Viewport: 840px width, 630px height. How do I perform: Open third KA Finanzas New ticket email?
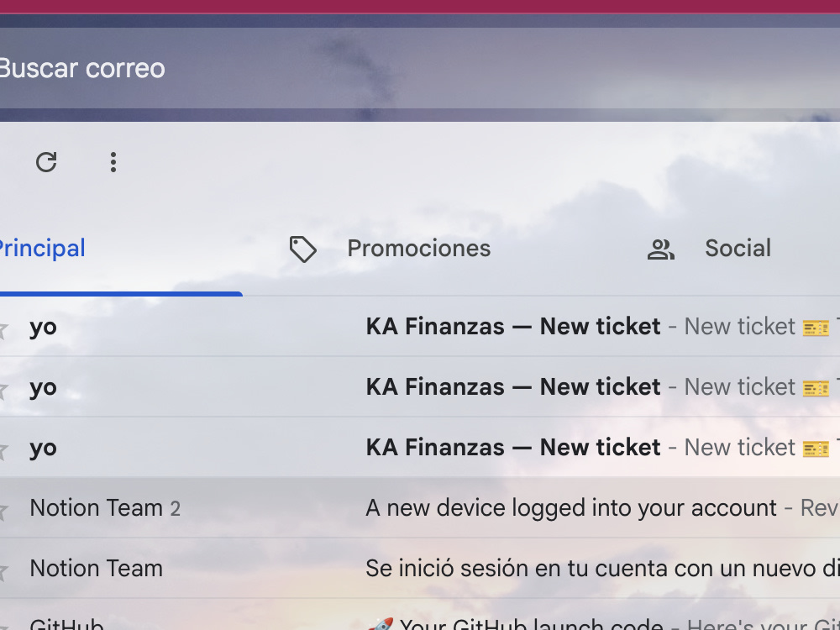(420, 448)
